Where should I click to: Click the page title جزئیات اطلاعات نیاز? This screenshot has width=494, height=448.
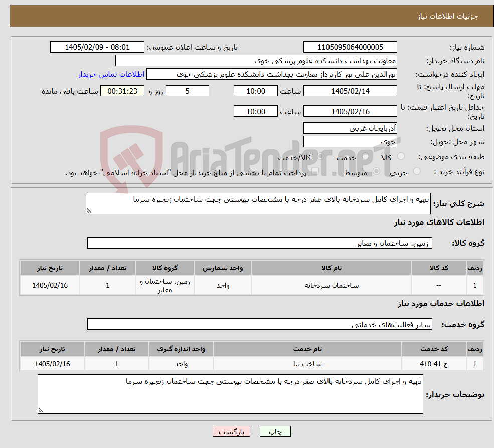(x=448, y=16)
